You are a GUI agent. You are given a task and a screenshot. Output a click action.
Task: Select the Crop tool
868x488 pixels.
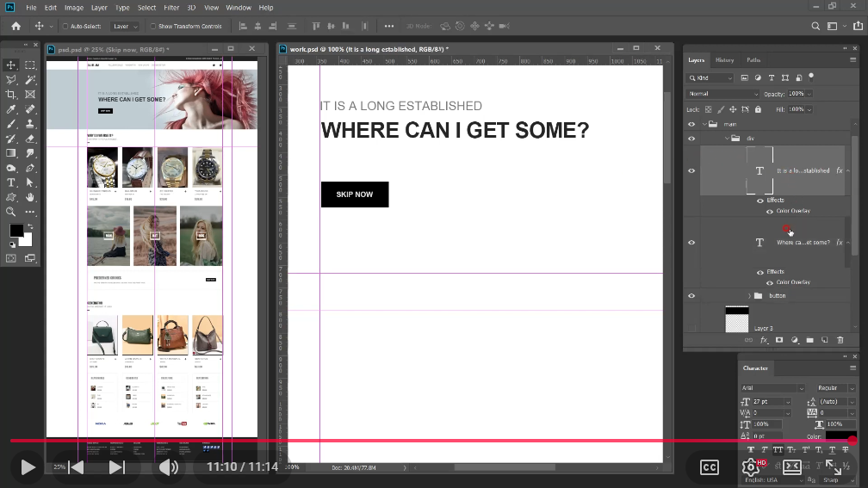pos(10,95)
